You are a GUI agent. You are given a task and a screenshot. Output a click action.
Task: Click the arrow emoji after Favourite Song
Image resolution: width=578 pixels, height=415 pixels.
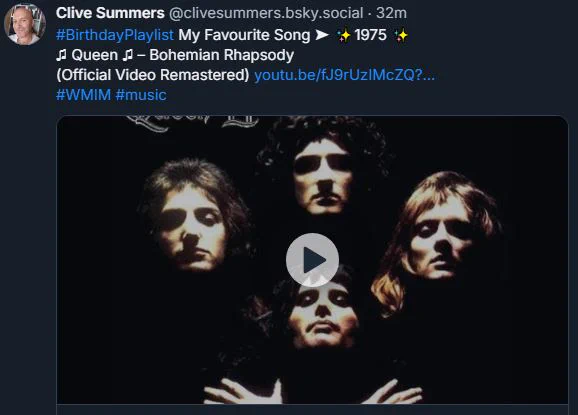[x=322, y=35]
